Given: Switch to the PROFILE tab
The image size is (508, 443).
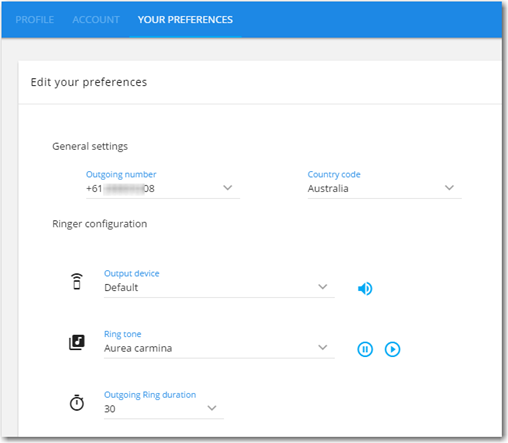Looking at the screenshot, I should point(35,20).
